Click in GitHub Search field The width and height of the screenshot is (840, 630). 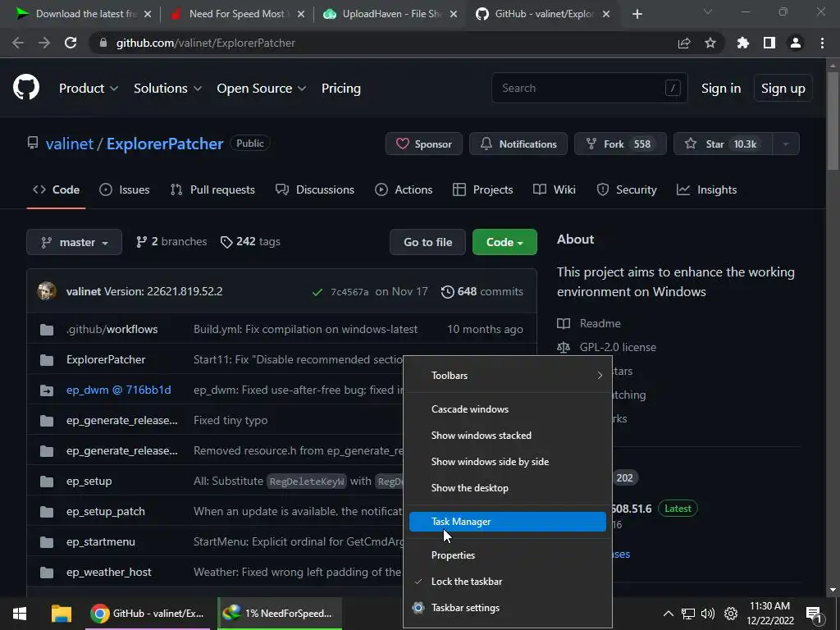coord(589,88)
